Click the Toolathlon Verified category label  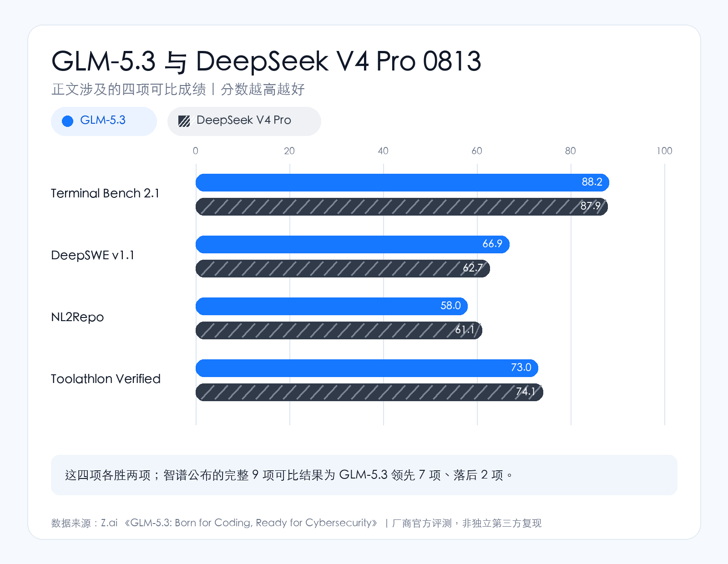pos(106,379)
